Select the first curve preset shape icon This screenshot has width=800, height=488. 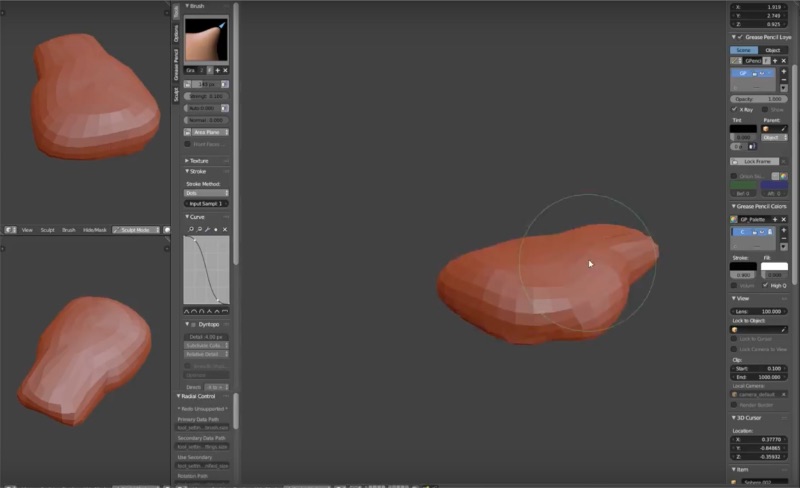click(187, 311)
